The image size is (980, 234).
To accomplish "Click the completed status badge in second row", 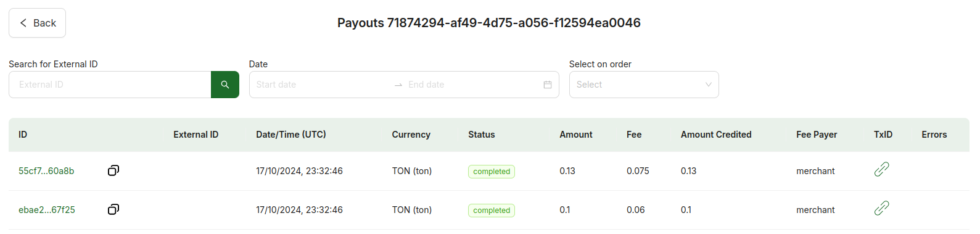I will [x=492, y=211].
